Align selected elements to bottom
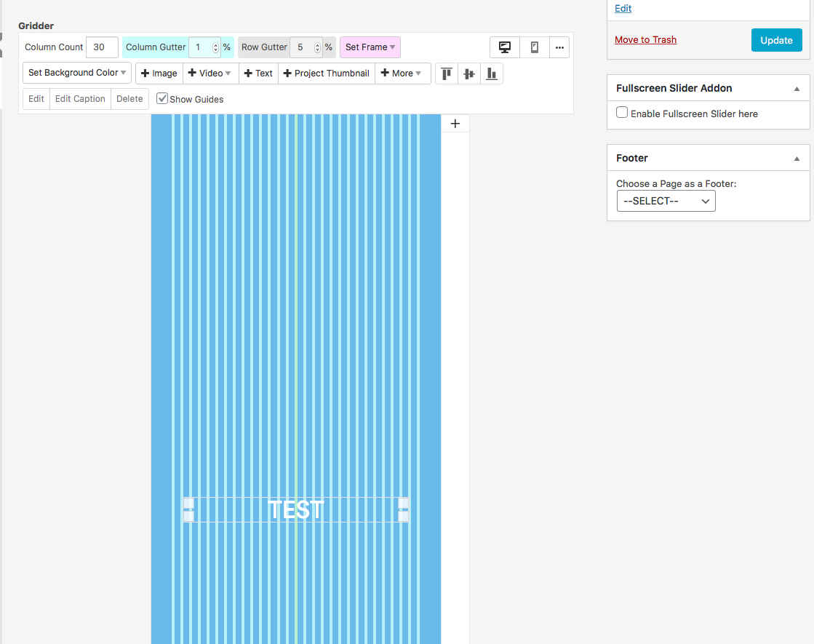Image resolution: width=814 pixels, height=644 pixels. point(492,73)
